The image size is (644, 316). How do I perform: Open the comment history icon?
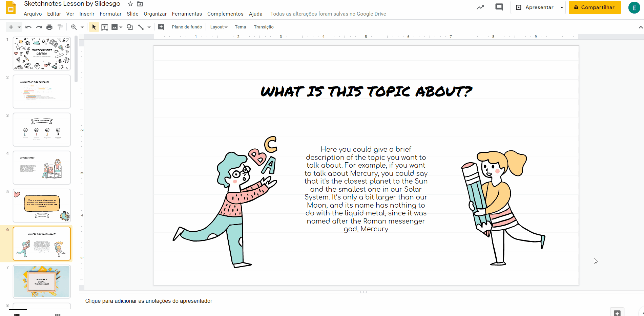pyautogui.click(x=499, y=7)
